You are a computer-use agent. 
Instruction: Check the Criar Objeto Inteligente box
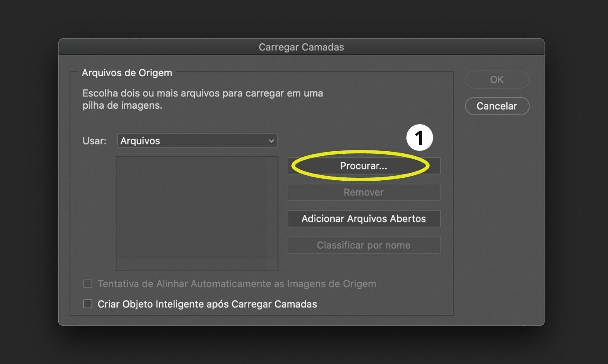click(88, 304)
